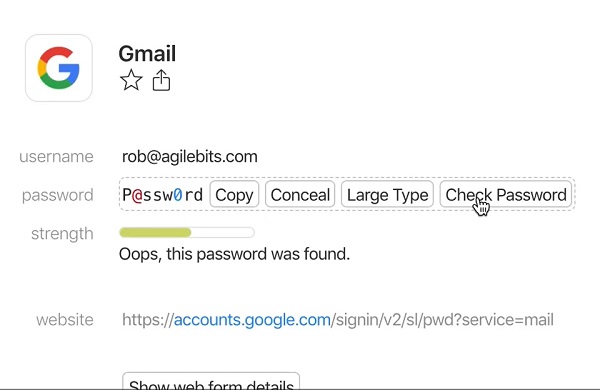Click 'Oops, this password was found' message

234,254
